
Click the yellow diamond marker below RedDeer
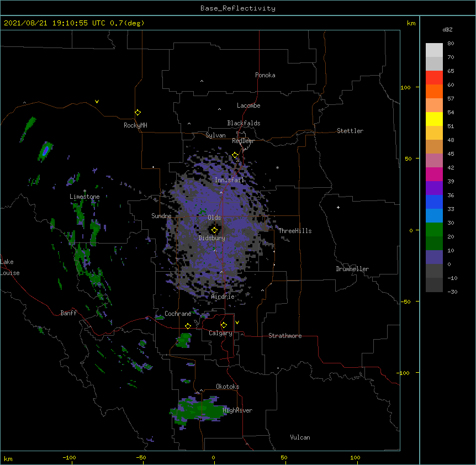235,155
